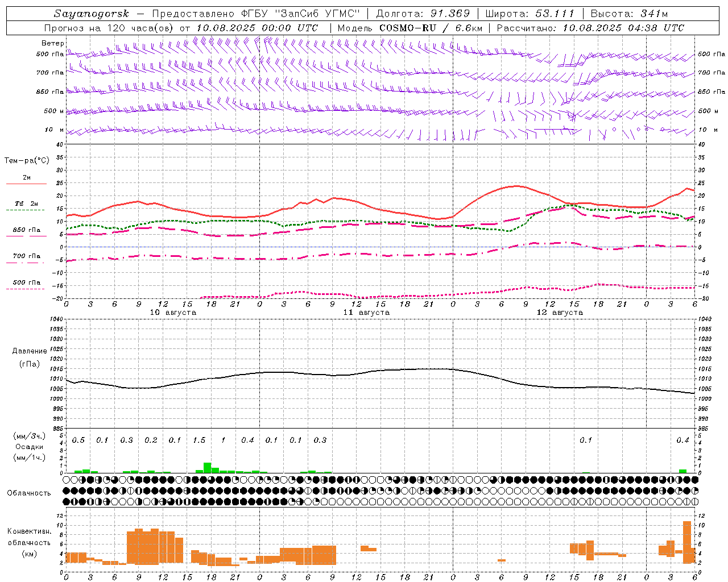Click the station name Sayanogorsk
Viewport: 728px width, 582px height.
tap(92, 14)
